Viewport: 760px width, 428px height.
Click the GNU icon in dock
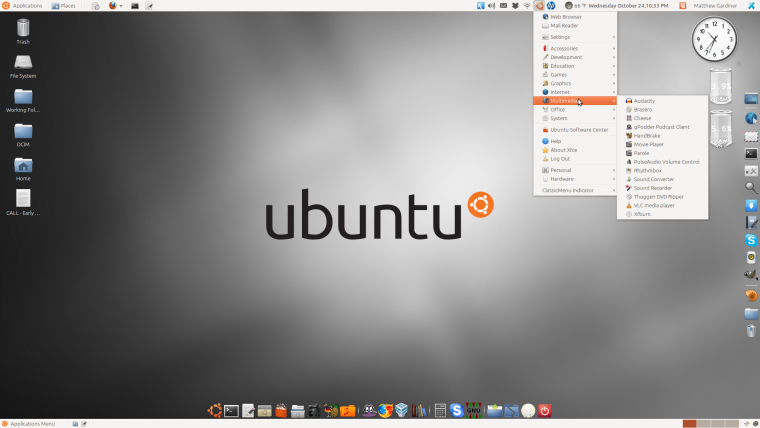[x=474, y=411]
